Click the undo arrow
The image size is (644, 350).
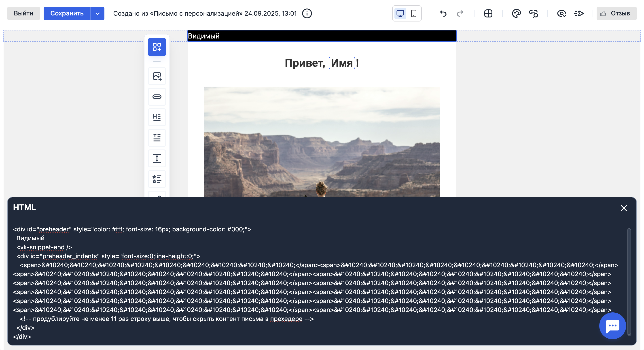[443, 13]
